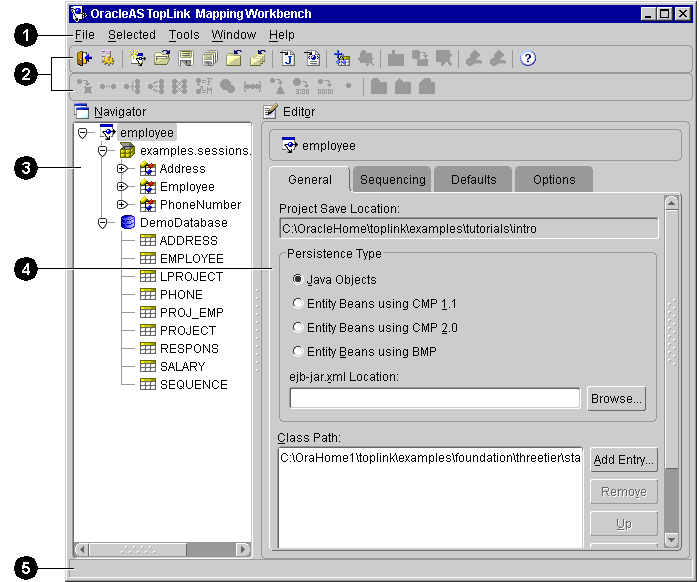This screenshot has width=700, height=582.
Task: Expand the PhoneNumber descriptor node
Action: 122,204
